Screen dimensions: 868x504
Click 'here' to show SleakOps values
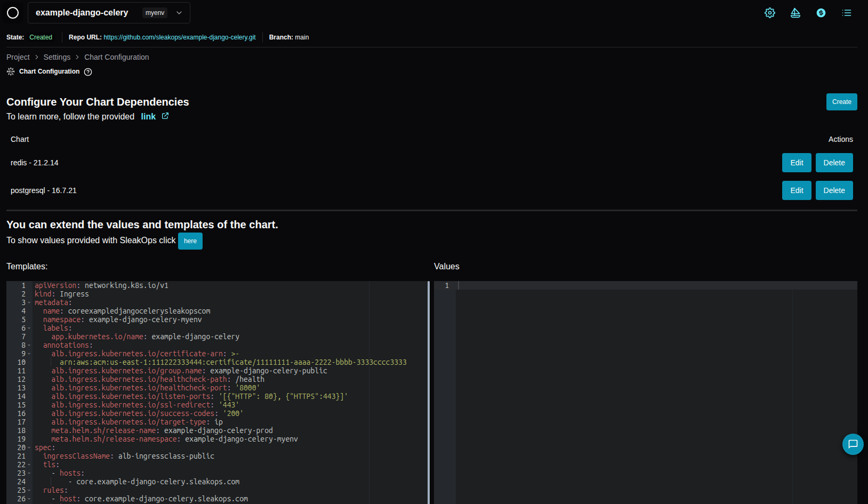190,241
